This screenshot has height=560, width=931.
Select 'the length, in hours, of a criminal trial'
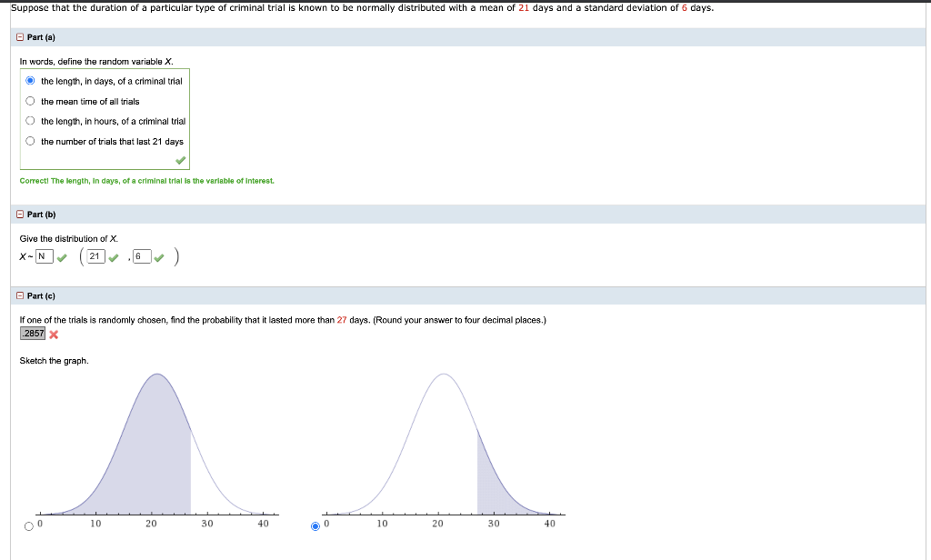30,121
